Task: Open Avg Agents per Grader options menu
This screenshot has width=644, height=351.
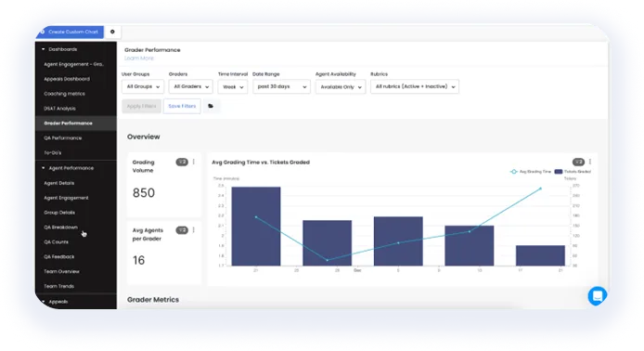Action: (x=194, y=230)
